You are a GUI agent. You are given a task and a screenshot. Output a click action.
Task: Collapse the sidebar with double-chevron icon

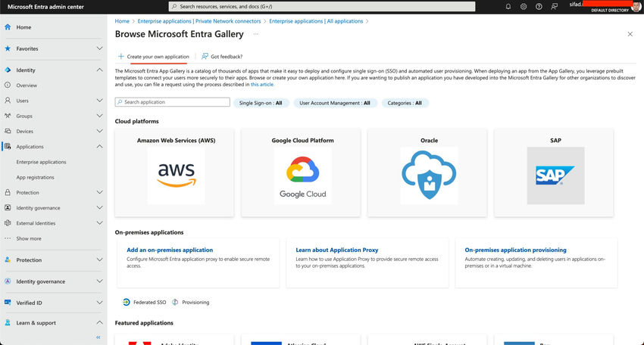click(98, 337)
